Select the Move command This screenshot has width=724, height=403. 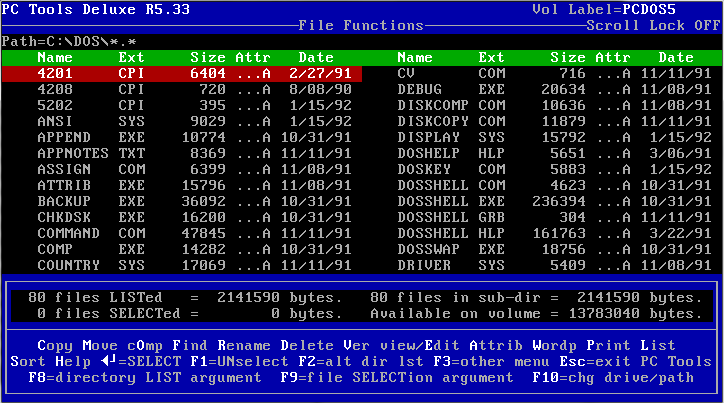(100, 345)
